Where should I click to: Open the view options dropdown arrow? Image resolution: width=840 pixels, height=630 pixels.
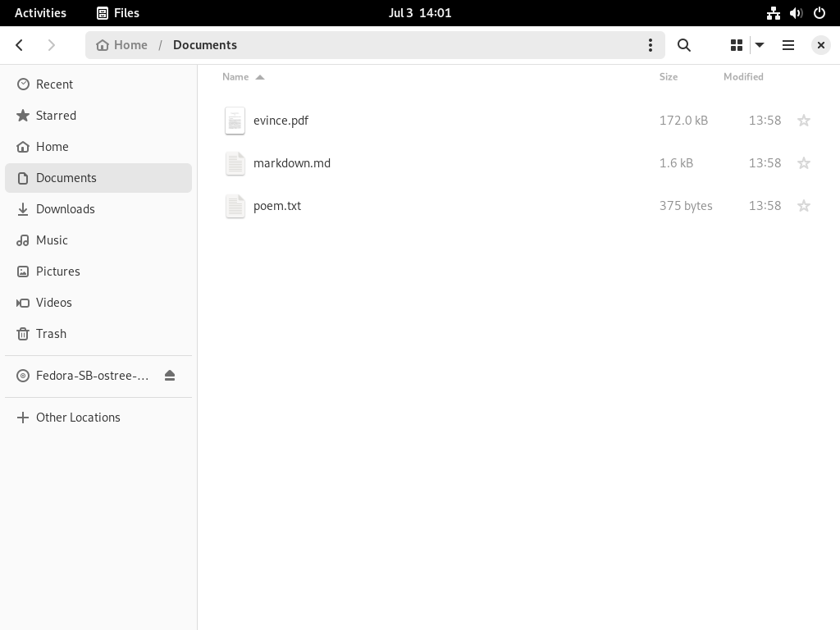[760, 45]
